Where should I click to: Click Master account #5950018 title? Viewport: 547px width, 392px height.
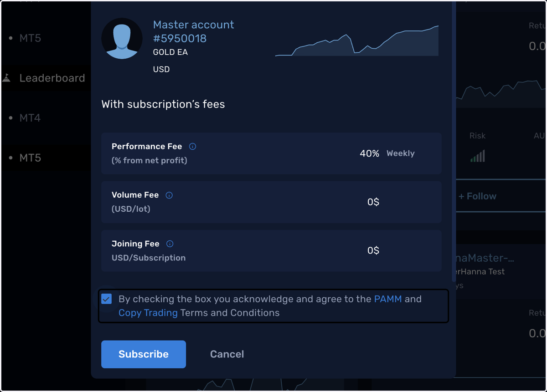[x=194, y=31]
